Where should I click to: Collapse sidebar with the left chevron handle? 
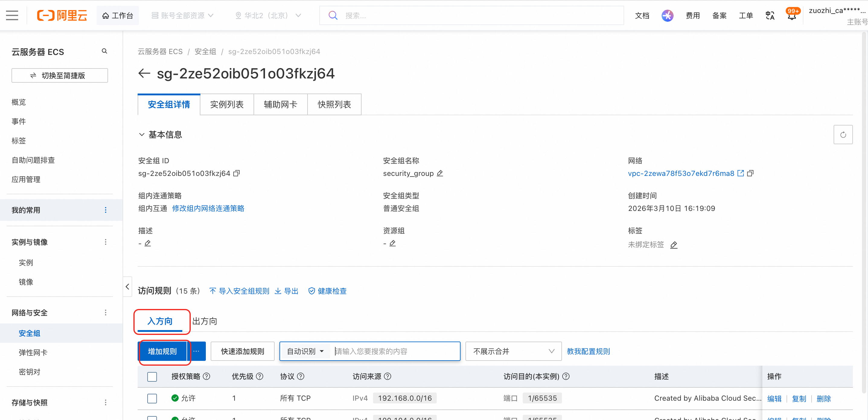pos(127,287)
